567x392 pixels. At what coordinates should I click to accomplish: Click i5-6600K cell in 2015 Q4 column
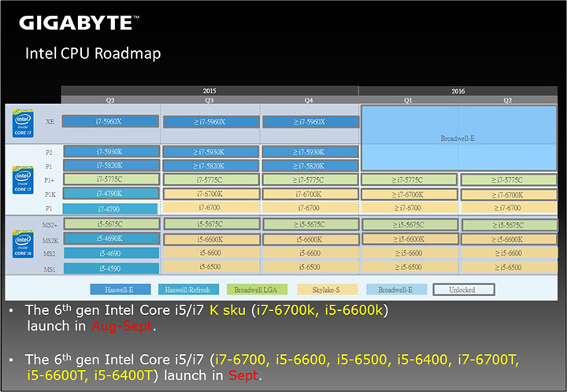(x=310, y=239)
